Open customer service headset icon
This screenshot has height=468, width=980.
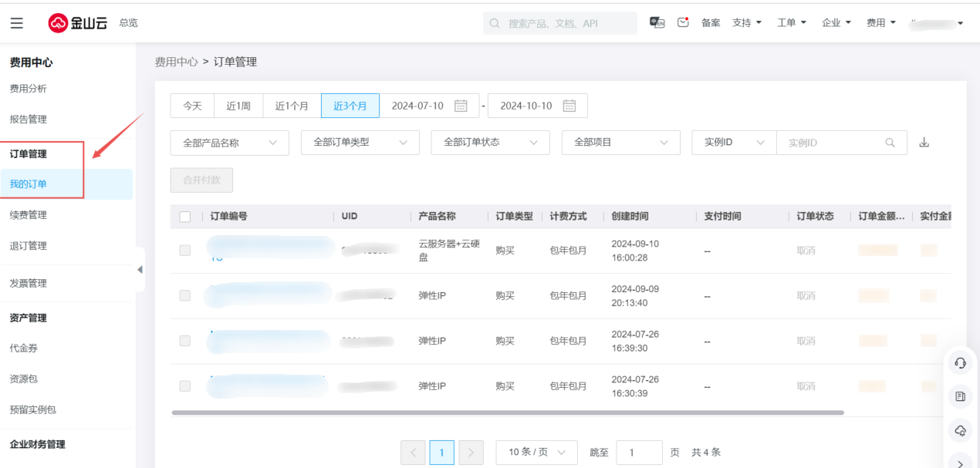(x=960, y=362)
